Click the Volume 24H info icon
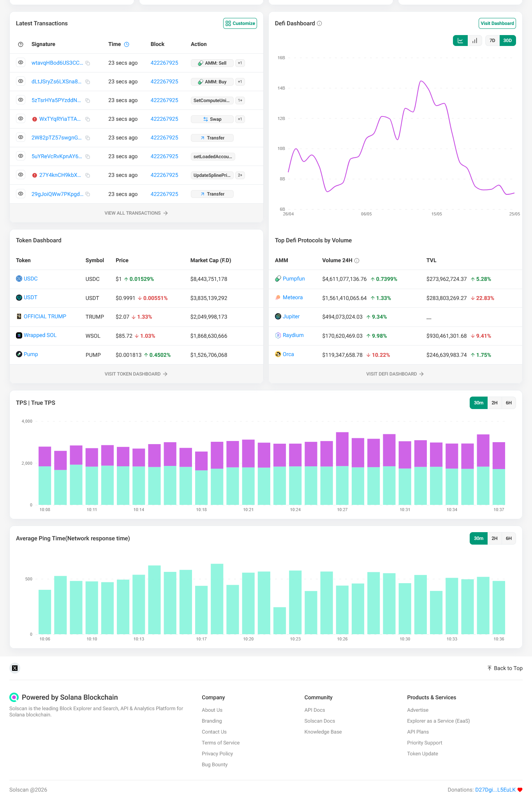The image size is (532, 799). pos(357,261)
